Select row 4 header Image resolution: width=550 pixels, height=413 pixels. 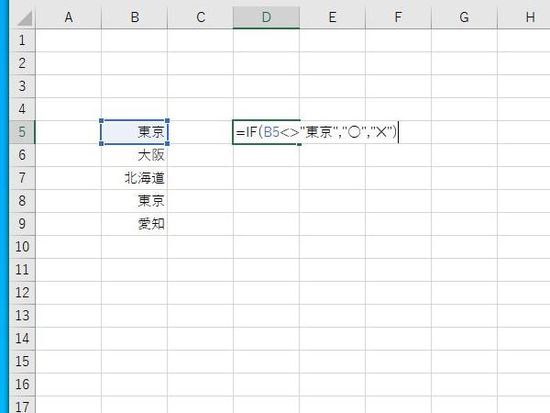click(x=22, y=109)
